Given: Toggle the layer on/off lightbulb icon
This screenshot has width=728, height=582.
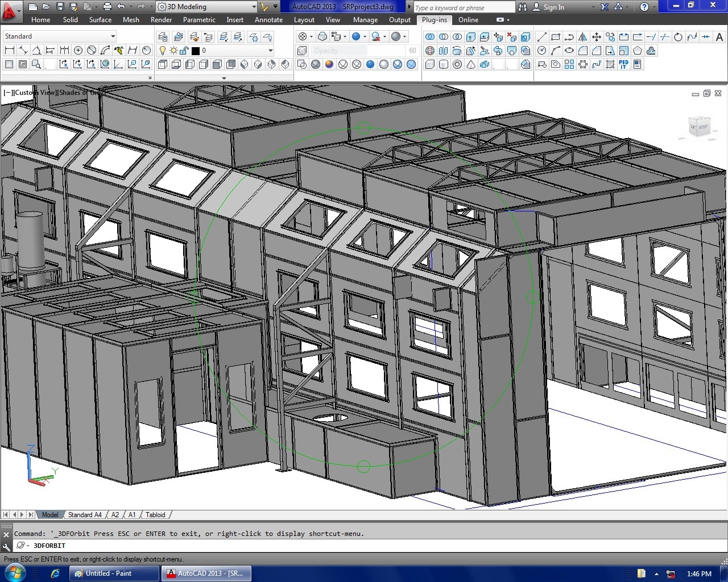Looking at the screenshot, I should coord(163,51).
